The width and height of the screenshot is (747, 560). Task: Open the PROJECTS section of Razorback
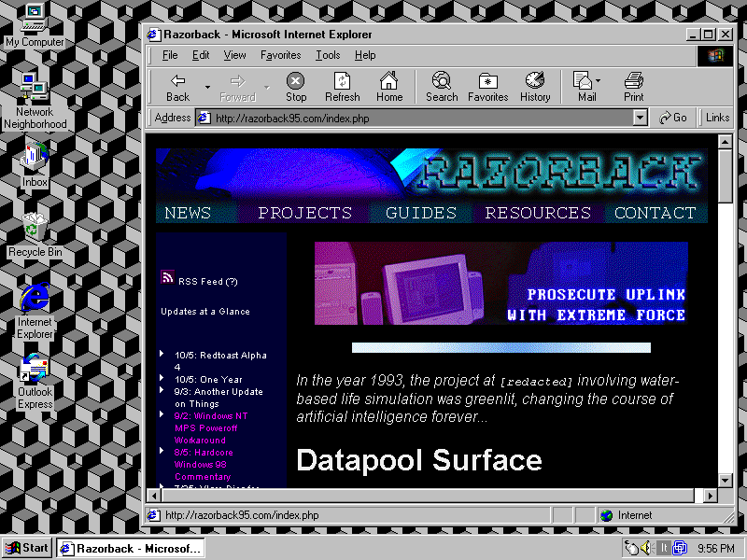tap(305, 213)
